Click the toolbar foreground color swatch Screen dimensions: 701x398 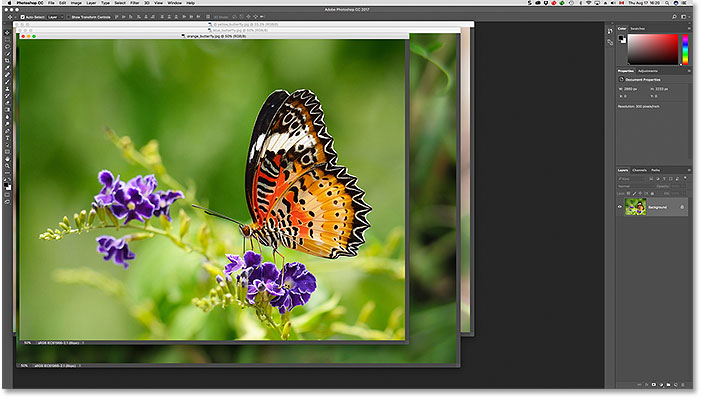6,185
